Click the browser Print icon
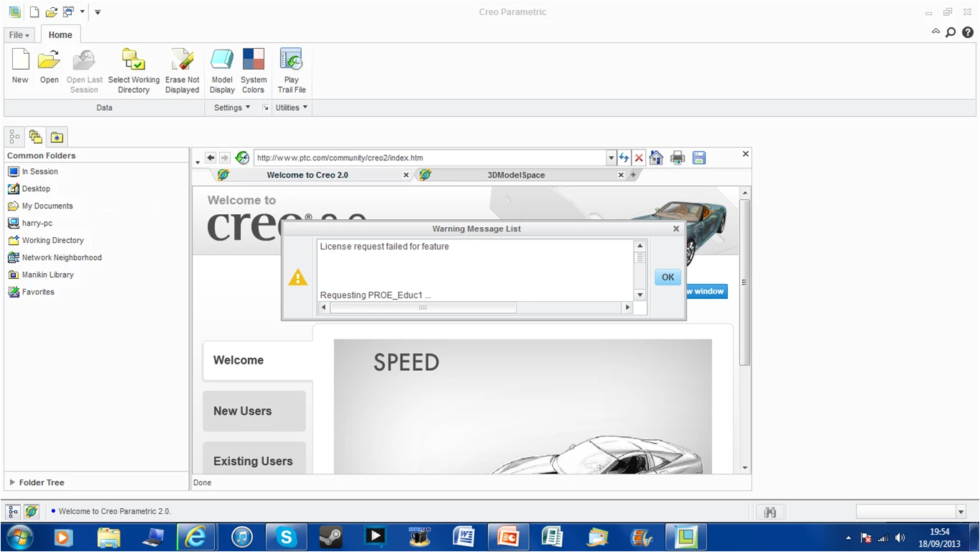The width and height of the screenshot is (980, 552). 678,157
